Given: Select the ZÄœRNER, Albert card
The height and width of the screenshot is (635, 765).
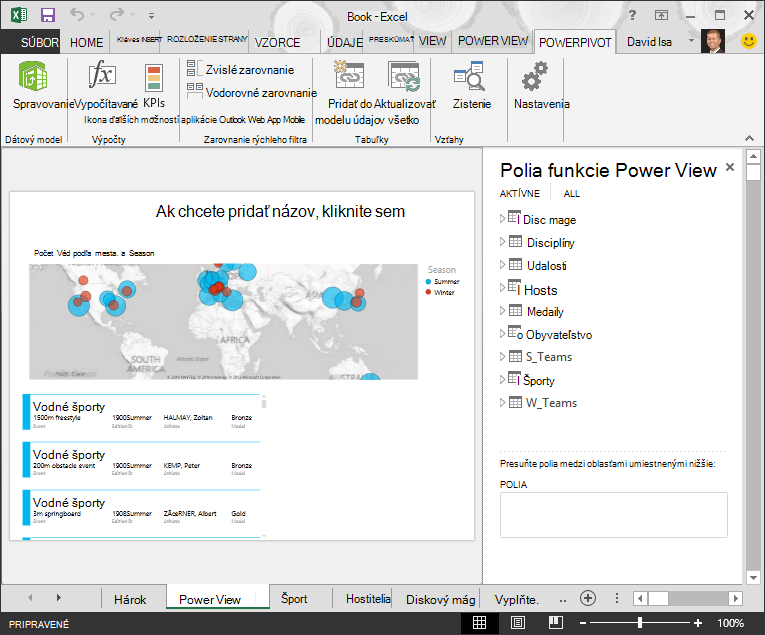Looking at the screenshot, I should tap(141, 508).
